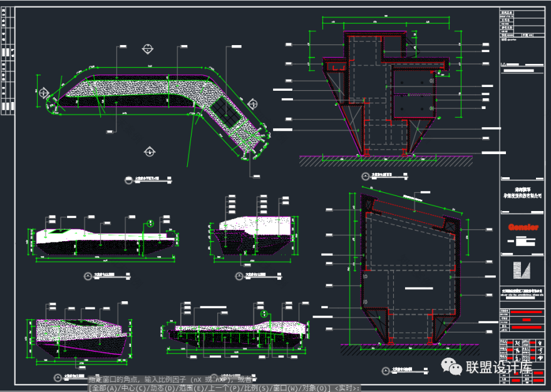This screenshot has height=392, width=551.
Task: Select the green circle marker on middle-left elevation
Action: click(x=150, y=223)
